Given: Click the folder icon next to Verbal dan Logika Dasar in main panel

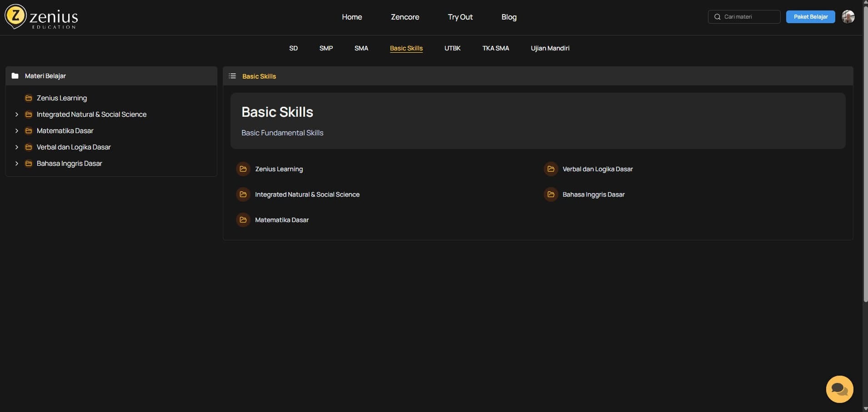Looking at the screenshot, I should [x=551, y=169].
